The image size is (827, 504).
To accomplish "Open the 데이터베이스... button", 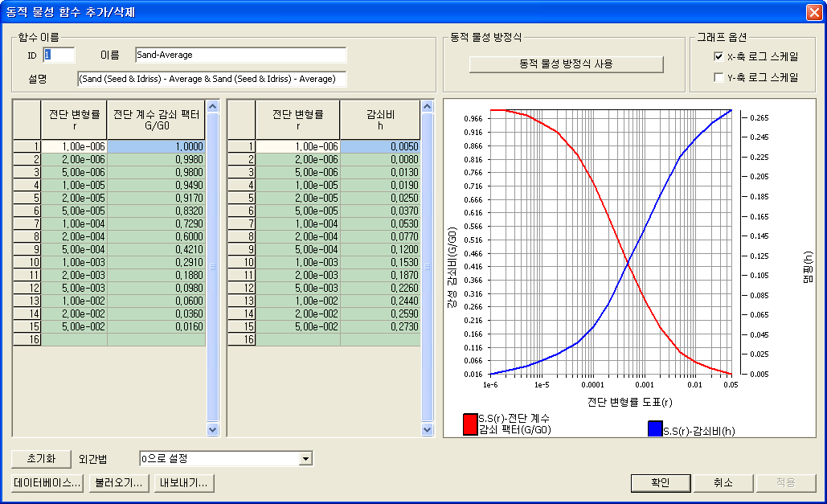I will click(47, 483).
